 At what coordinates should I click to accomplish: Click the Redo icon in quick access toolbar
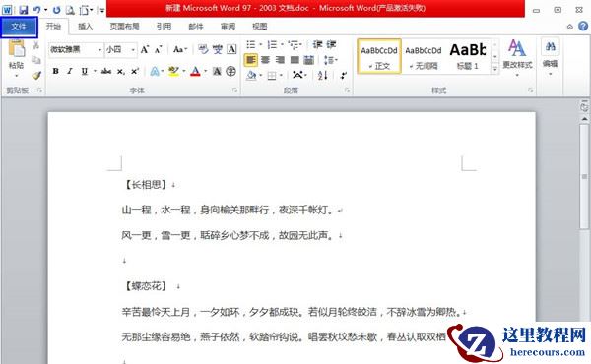[56, 10]
